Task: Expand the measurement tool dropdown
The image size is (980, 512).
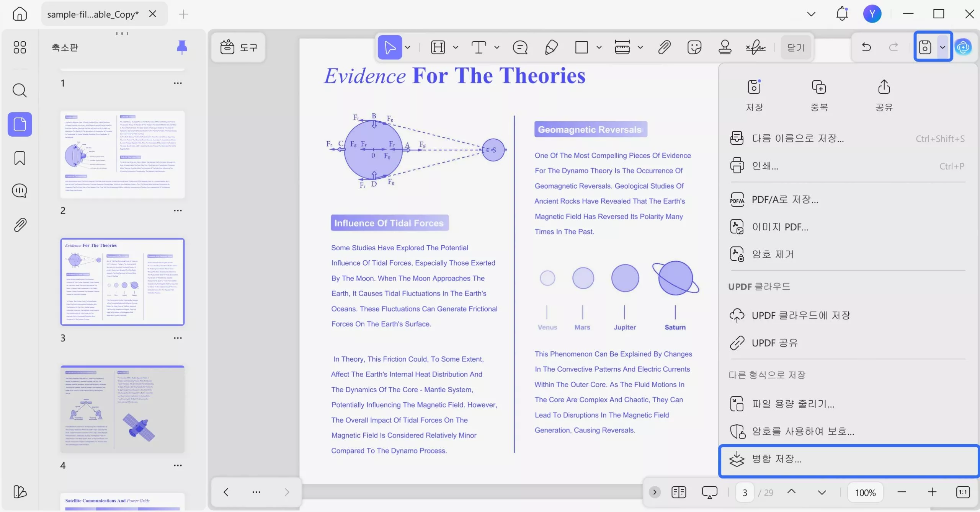Action: pos(640,47)
